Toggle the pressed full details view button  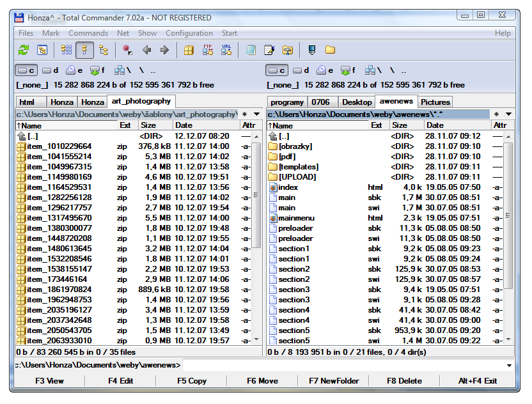tap(84, 50)
